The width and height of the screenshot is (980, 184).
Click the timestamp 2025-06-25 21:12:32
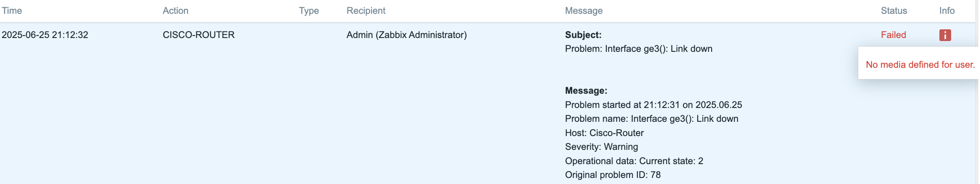pos(45,35)
